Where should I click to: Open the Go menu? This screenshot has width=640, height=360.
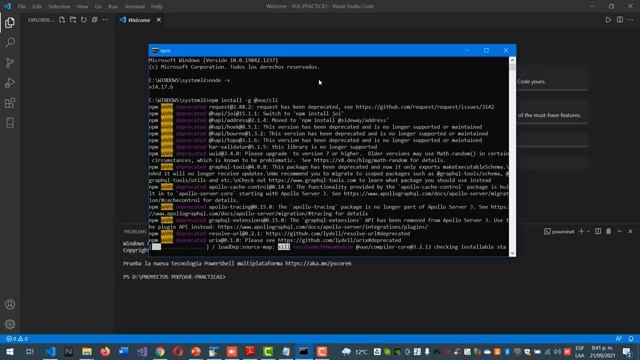98,7
